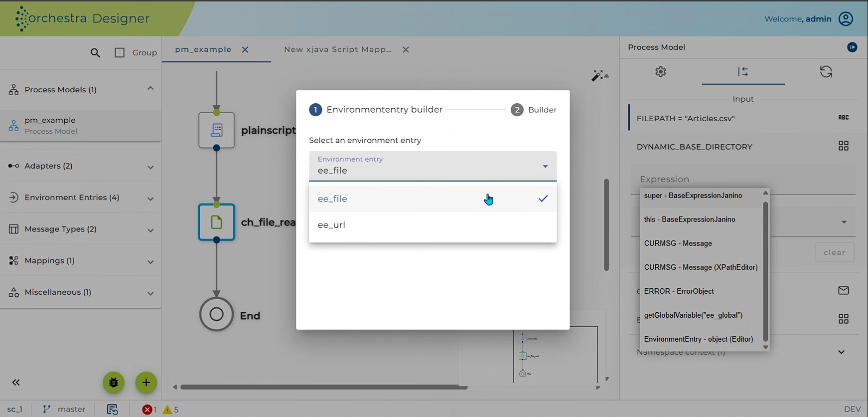Click the canvas vertical scrollbar
Screen dimensions: 868x417
click(606, 225)
